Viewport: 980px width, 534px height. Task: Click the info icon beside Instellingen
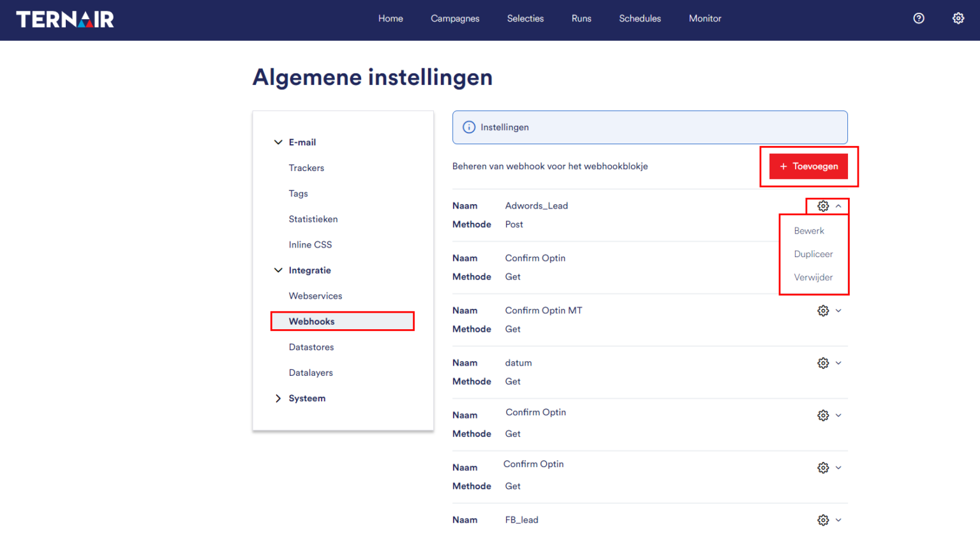pyautogui.click(x=469, y=128)
